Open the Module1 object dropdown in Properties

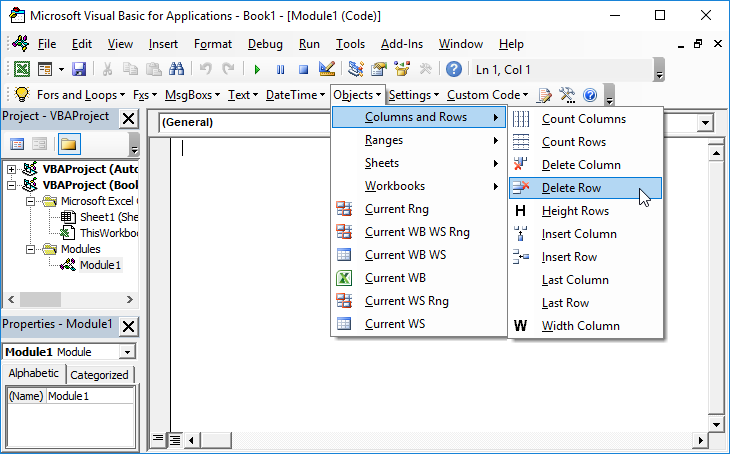[x=126, y=352]
